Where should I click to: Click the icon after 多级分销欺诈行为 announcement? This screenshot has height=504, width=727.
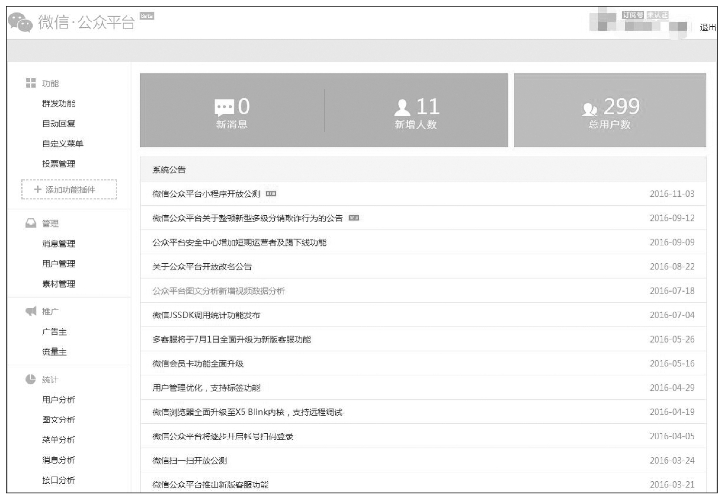pos(354,218)
